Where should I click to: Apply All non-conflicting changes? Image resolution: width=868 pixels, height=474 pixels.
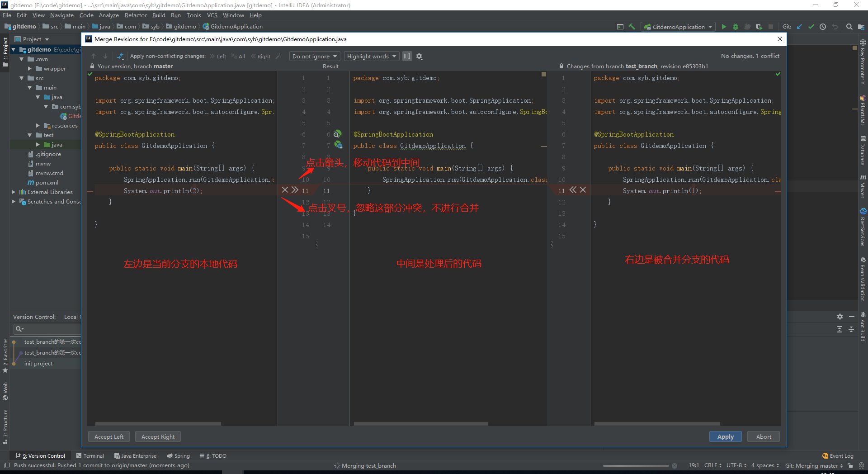coord(238,57)
